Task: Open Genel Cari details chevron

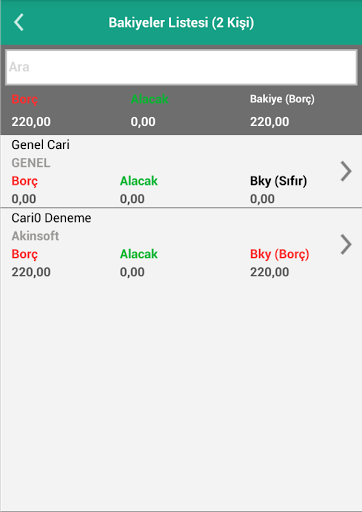Action: tap(346, 171)
